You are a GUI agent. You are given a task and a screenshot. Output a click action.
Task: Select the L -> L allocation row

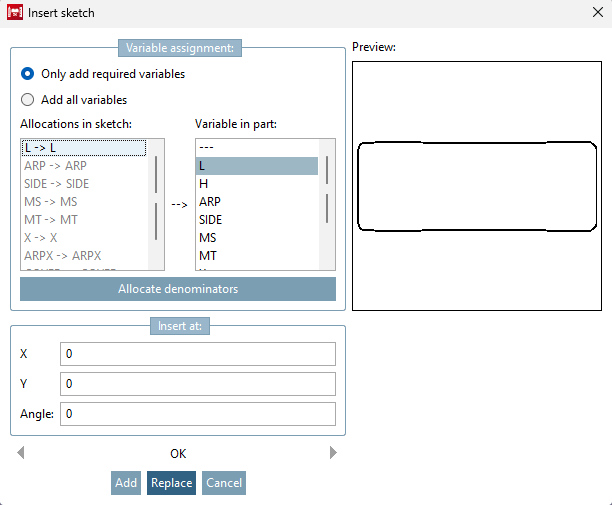(84, 148)
